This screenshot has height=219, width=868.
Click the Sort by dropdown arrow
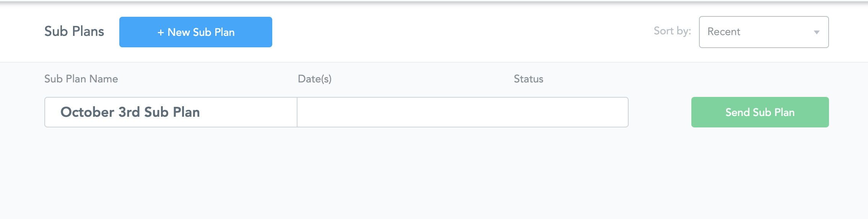click(x=816, y=32)
